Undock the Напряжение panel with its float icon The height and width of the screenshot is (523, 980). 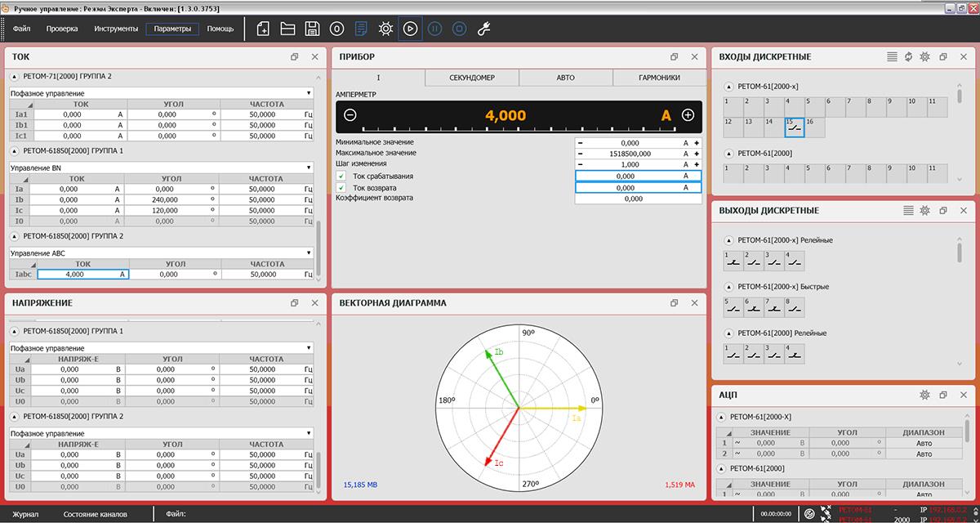pos(295,303)
